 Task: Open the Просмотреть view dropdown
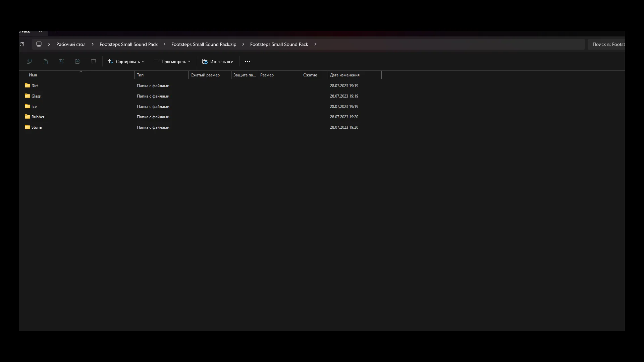pyautogui.click(x=172, y=62)
